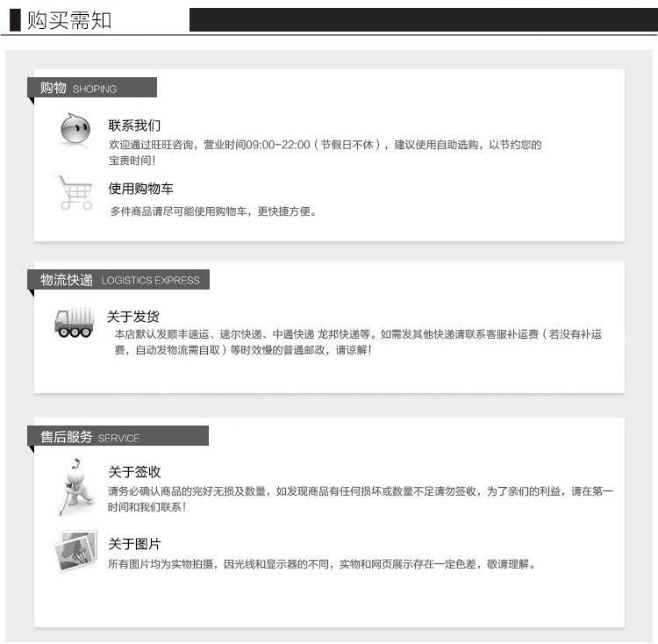Click the 使用购物车 heading
This screenshot has width=658, height=644.
pyautogui.click(x=140, y=189)
